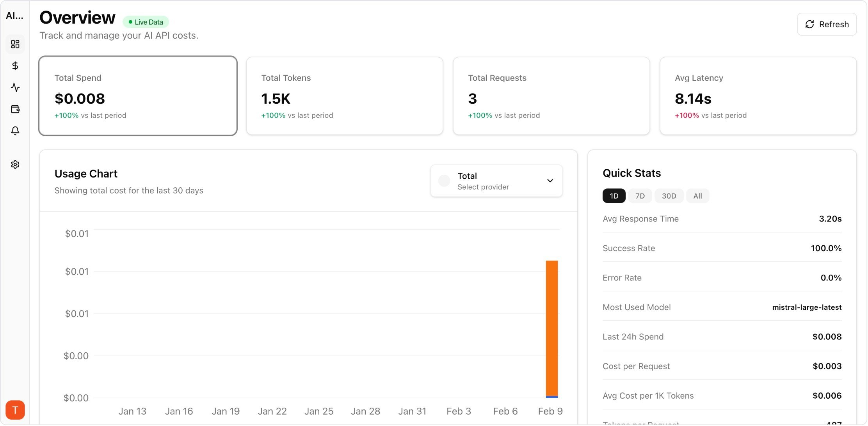Select the Total Requests card

(551, 96)
